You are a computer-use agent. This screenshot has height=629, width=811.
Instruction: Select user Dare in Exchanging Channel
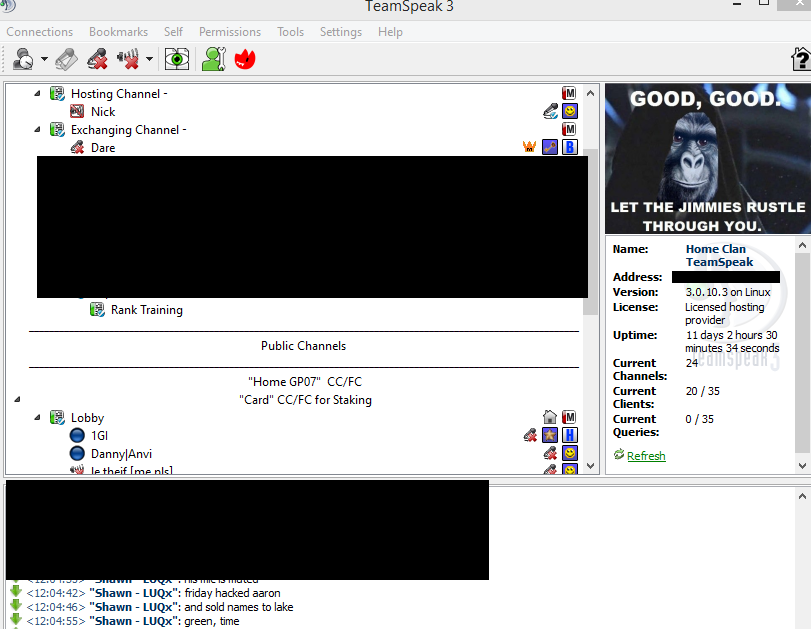(103, 148)
